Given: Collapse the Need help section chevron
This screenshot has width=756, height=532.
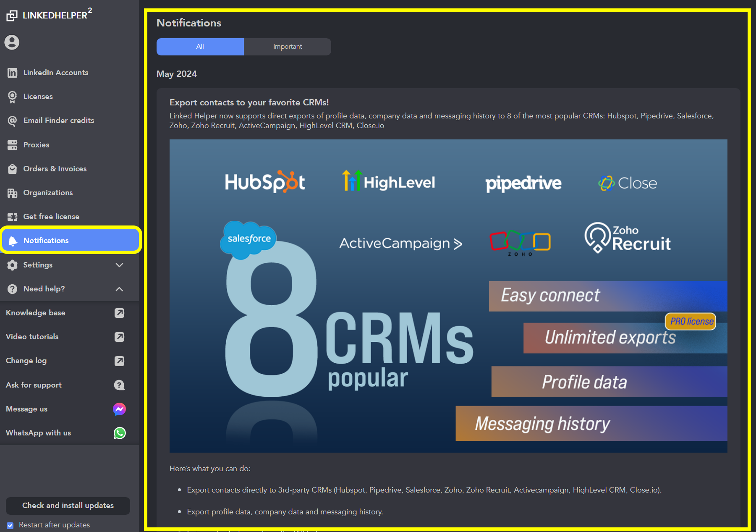Looking at the screenshot, I should click(x=120, y=289).
